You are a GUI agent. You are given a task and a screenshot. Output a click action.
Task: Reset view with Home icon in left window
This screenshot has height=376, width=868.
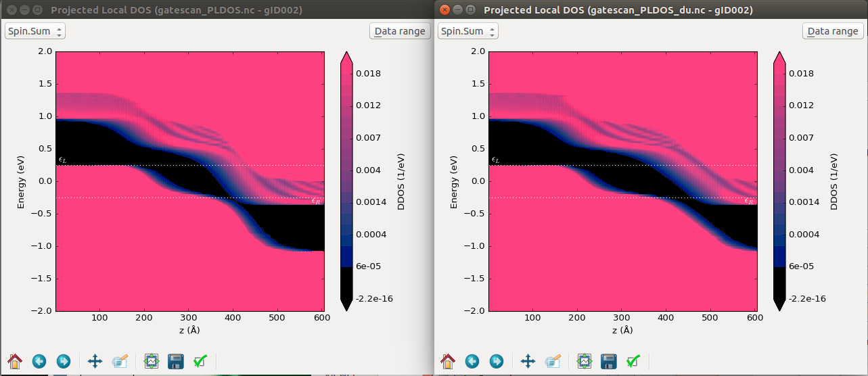[x=15, y=361]
